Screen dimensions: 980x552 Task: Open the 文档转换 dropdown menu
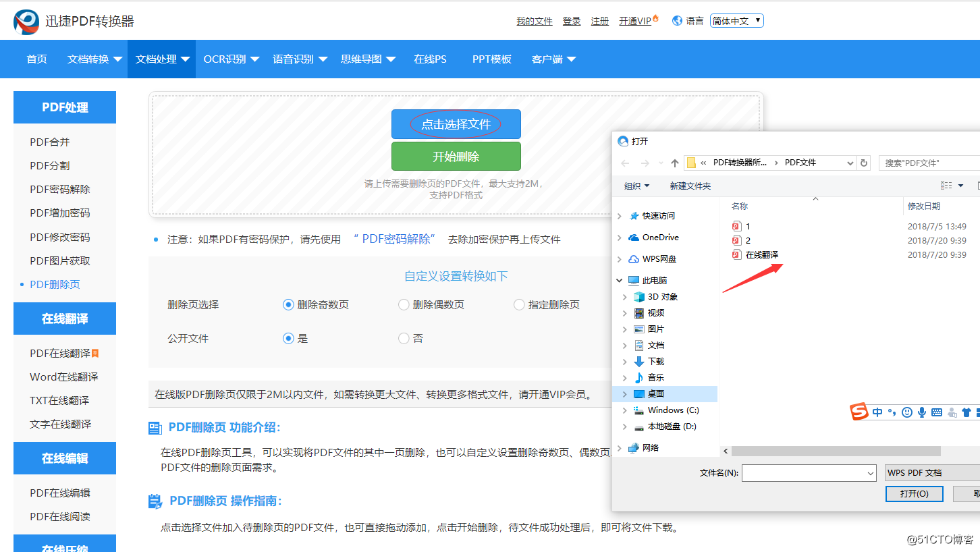94,59
